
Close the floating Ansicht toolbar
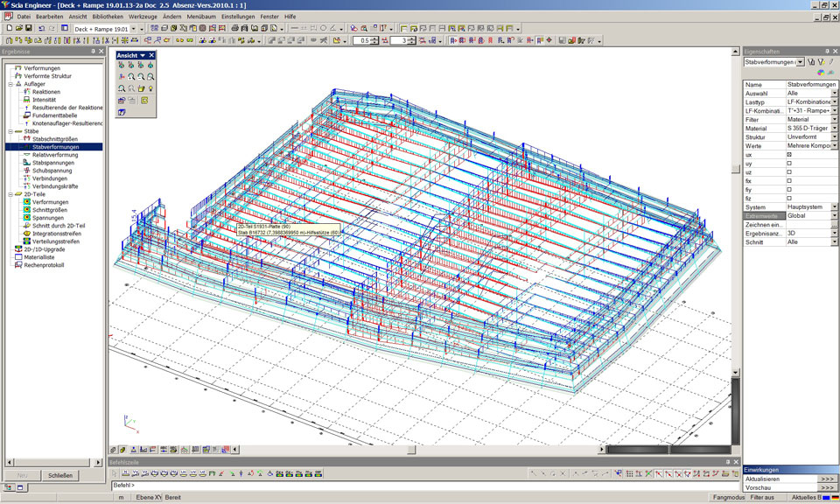pos(151,55)
